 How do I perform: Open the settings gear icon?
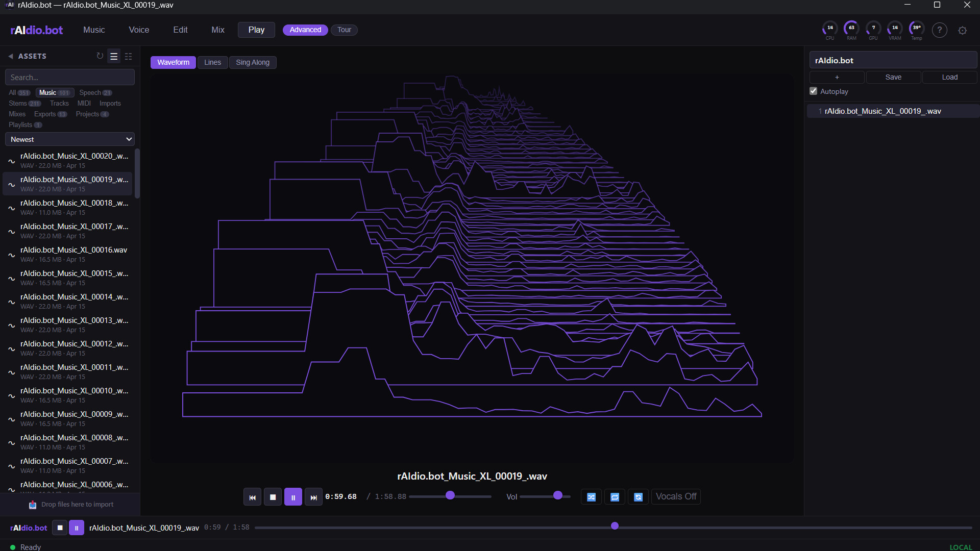click(x=963, y=31)
